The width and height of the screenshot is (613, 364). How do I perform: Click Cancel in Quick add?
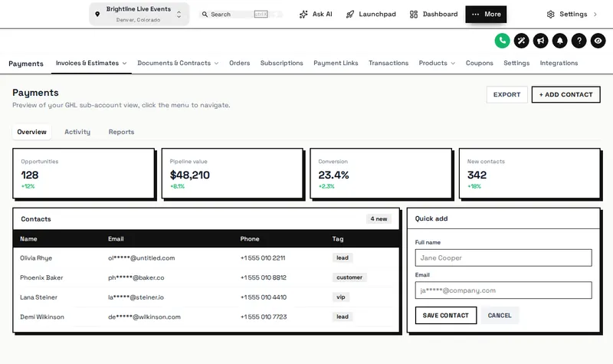pos(500,316)
